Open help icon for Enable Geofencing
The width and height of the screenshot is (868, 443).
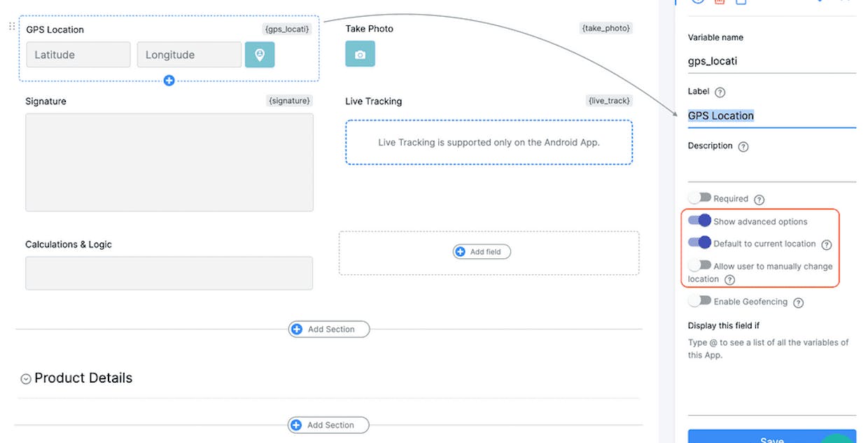tap(799, 303)
